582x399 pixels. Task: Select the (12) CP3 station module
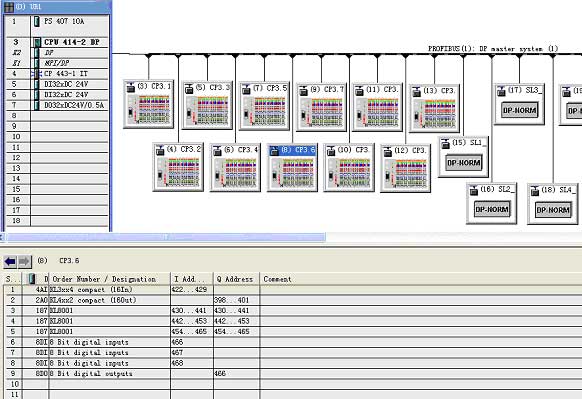(x=405, y=169)
